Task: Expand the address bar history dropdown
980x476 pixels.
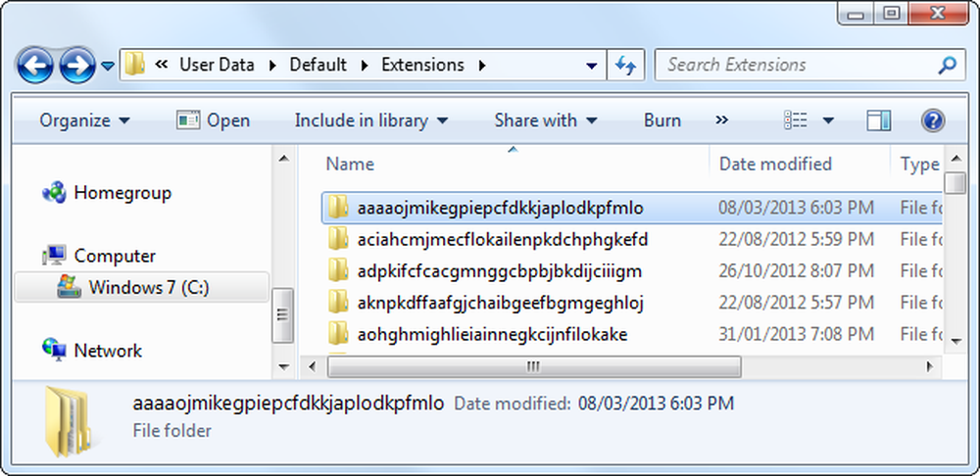Action: tap(591, 66)
